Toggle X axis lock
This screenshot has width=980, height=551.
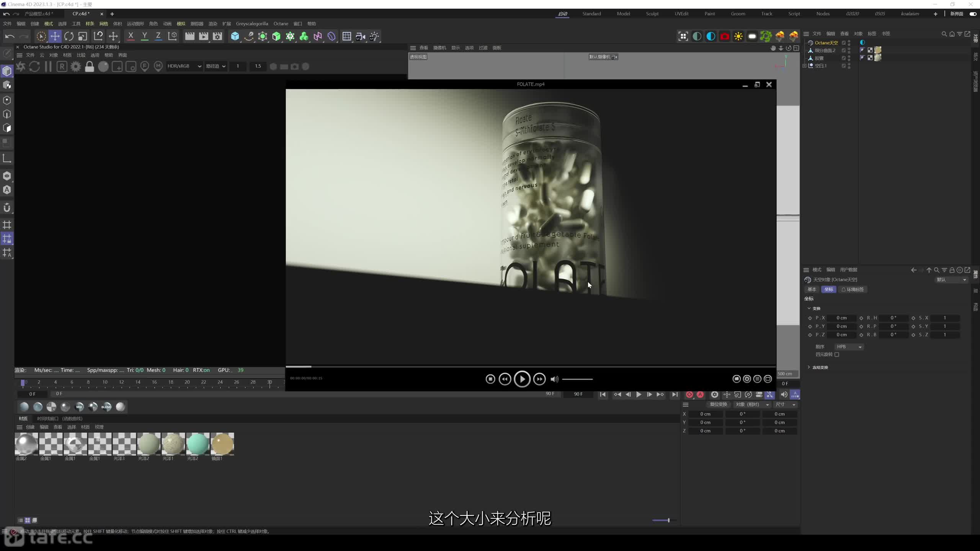tap(131, 36)
